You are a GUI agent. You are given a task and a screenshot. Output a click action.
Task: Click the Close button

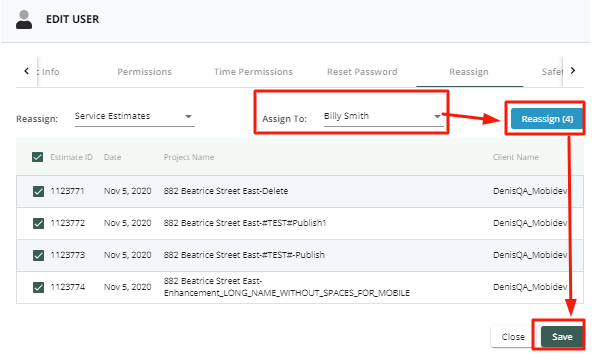[513, 337]
